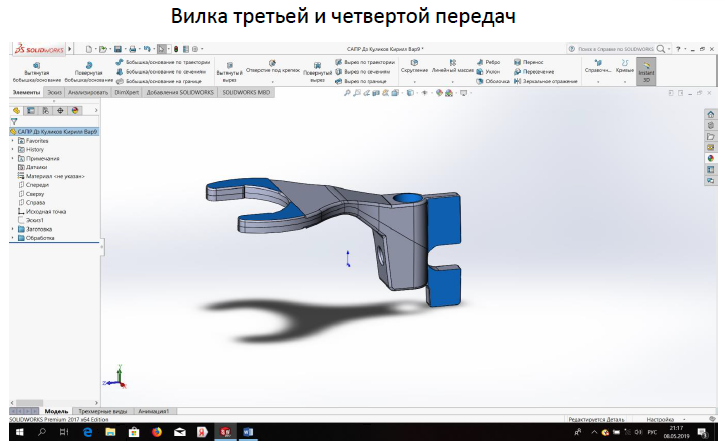Image resolution: width=725 pixels, height=448 pixels.
Task: Click the Fillet tool (Скругление)
Action: [414, 67]
